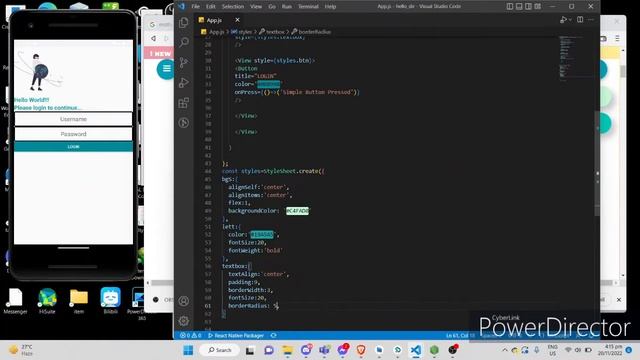This screenshot has height=360, width=640.
Task: Open the Edit menu
Action: (x=211, y=6)
